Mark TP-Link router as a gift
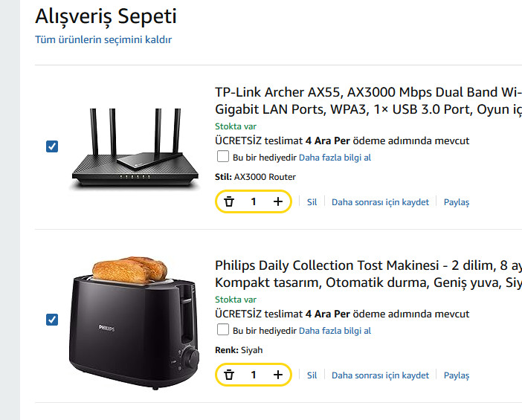The image size is (522, 420). pos(222,157)
